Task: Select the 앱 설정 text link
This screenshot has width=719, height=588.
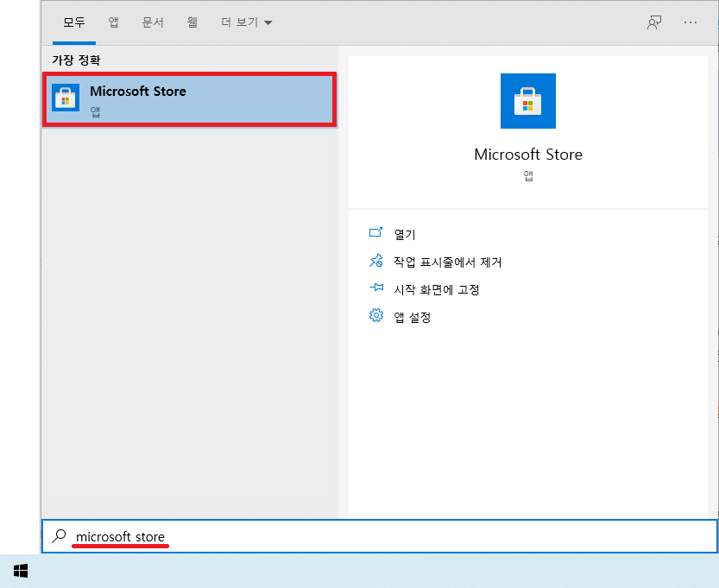Action: tap(412, 317)
